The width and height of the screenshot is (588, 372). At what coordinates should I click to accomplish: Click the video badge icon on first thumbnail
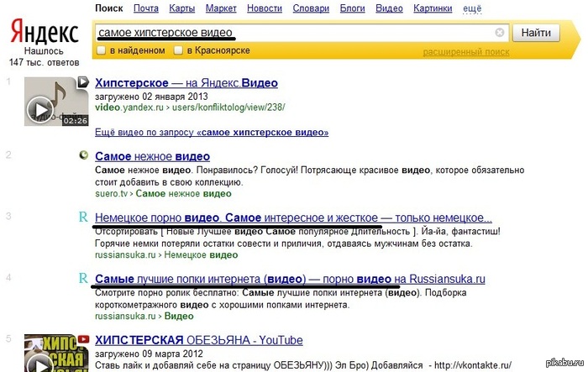click(83, 82)
